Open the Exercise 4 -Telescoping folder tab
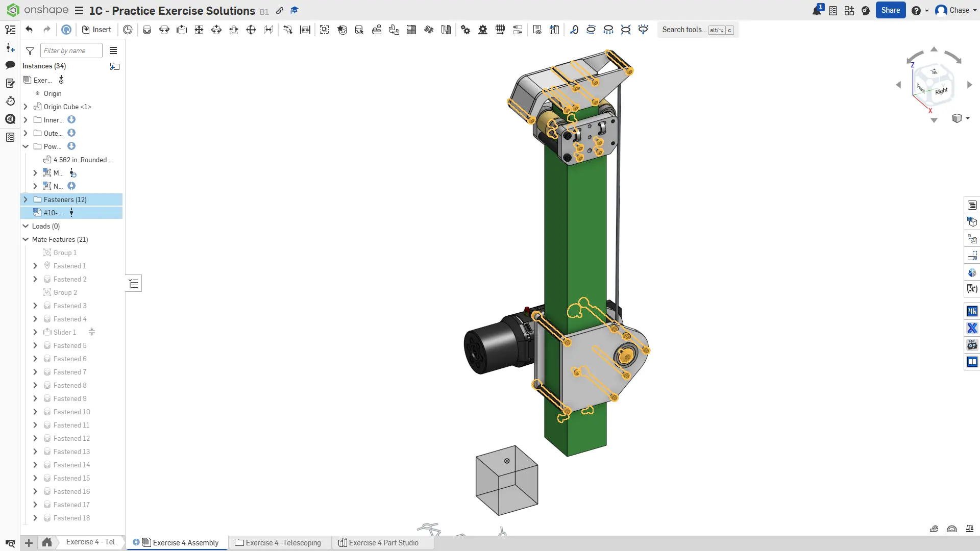This screenshot has width=980, height=551. click(282, 543)
